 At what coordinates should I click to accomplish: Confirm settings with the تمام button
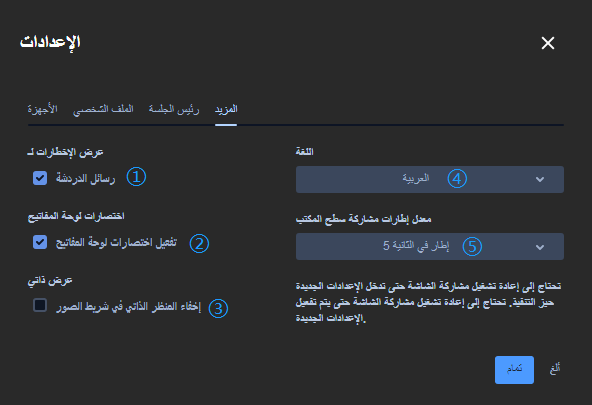click(x=514, y=370)
